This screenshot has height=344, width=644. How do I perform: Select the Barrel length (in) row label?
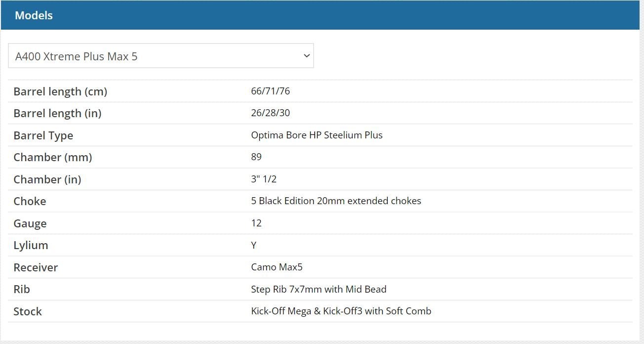click(x=57, y=113)
